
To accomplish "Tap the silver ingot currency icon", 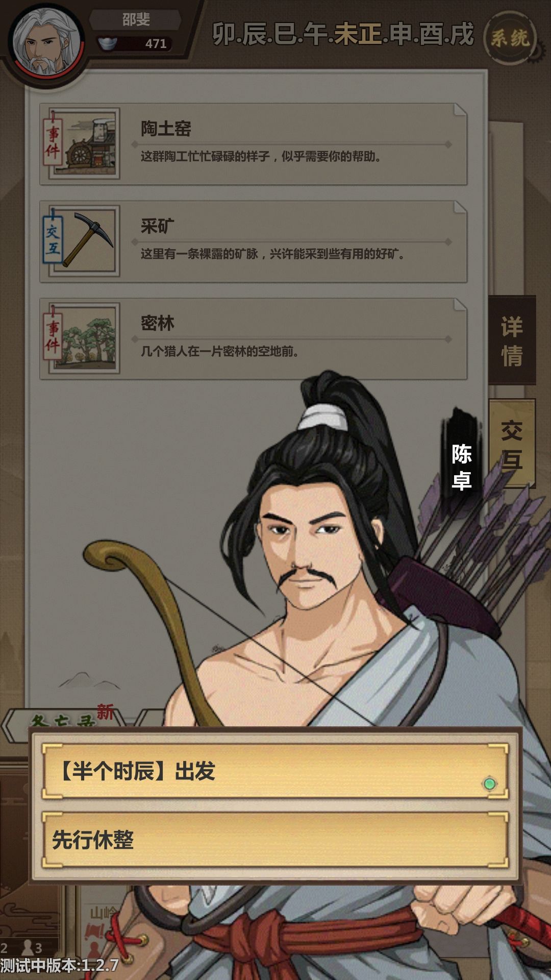I will tap(107, 43).
